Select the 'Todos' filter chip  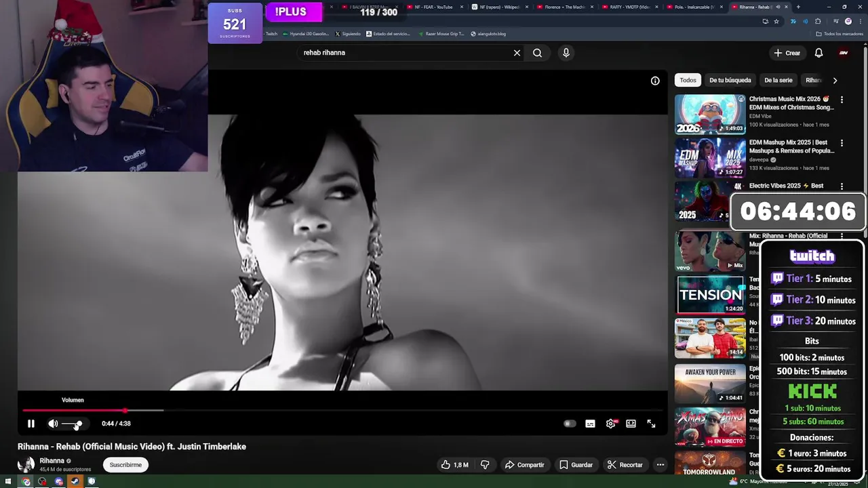pos(688,80)
